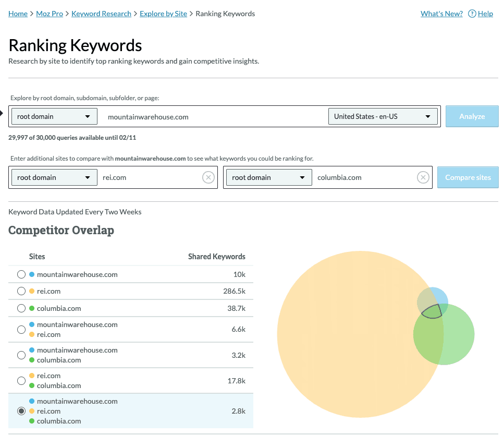Click the mountainwarehouse.com site input field

(214, 117)
